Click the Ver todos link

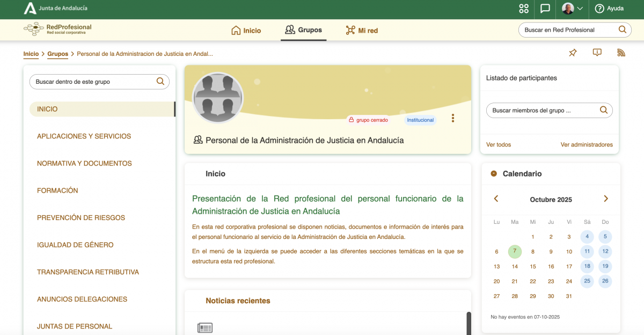pos(499,144)
